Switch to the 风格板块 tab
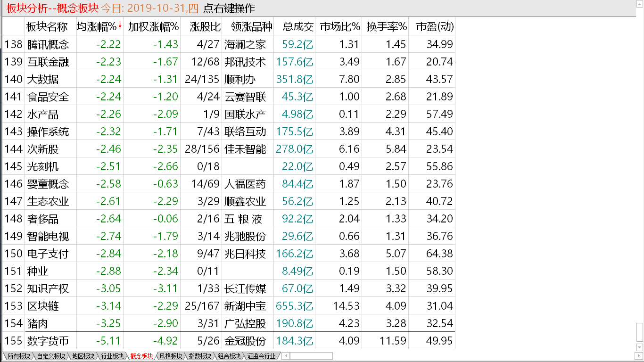 pyautogui.click(x=171, y=356)
